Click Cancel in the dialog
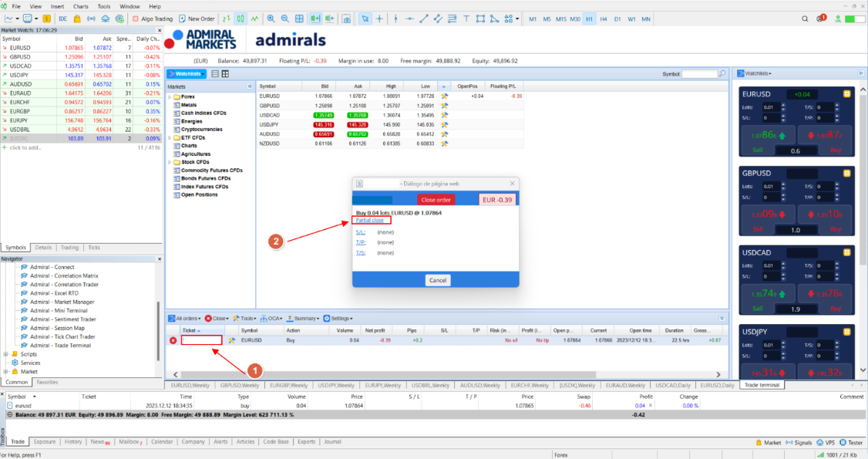The image size is (868, 459). (438, 280)
